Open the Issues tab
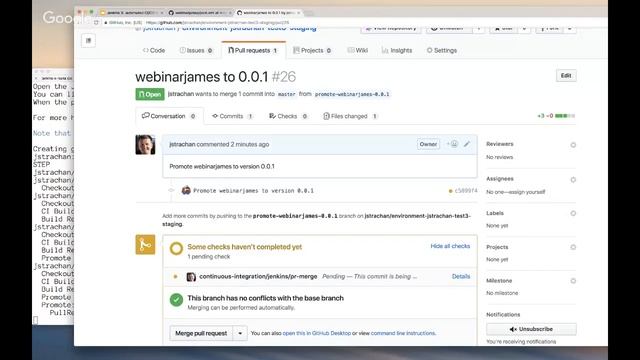The height and width of the screenshot is (360, 640). click(x=196, y=50)
